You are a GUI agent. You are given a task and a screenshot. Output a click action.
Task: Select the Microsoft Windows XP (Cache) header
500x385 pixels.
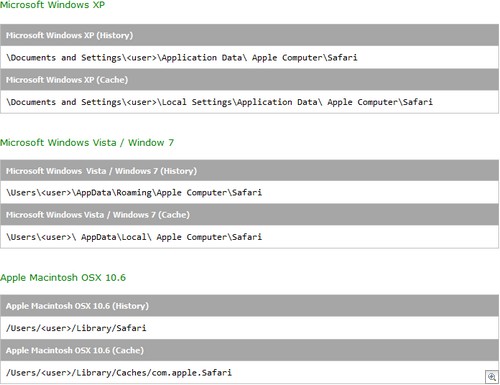pyautogui.click(x=249, y=80)
